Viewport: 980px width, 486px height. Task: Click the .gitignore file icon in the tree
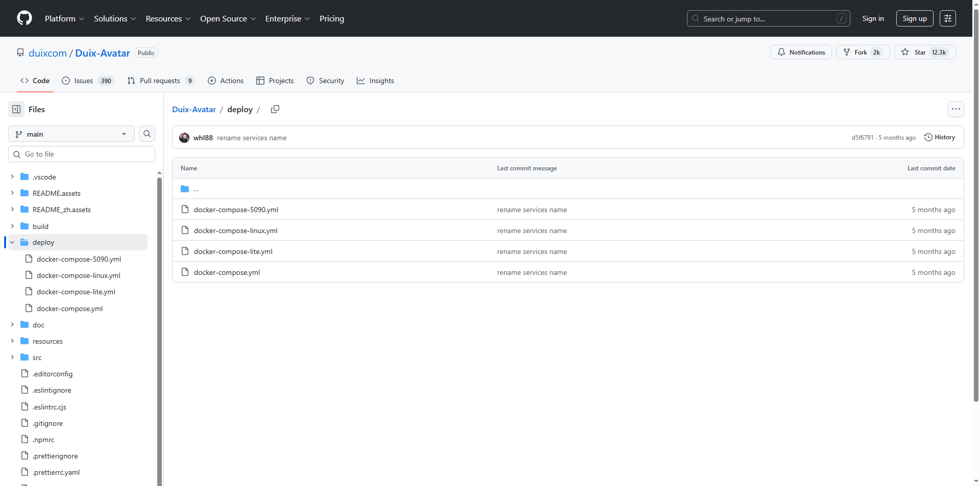coord(24,423)
